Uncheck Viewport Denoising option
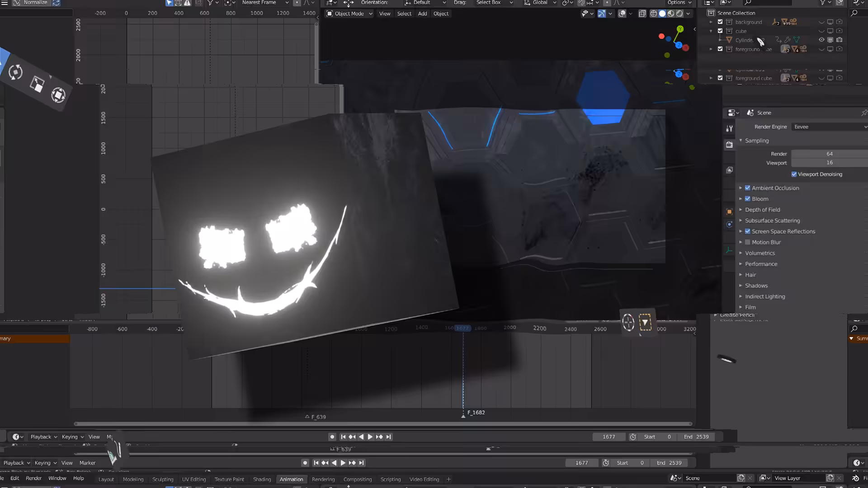This screenshot has width=868, height=488. 794,174
